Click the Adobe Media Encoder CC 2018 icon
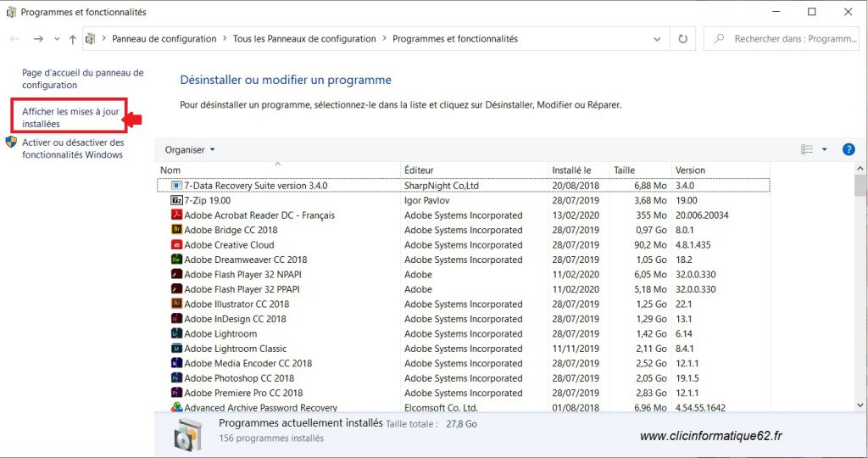868x458 pixels. point(176,363)
